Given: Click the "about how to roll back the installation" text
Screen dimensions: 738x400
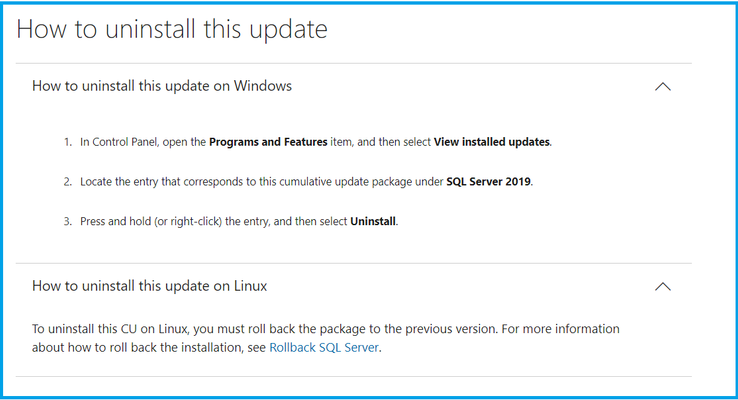Looking at the screenshot, I should [138, 348].
